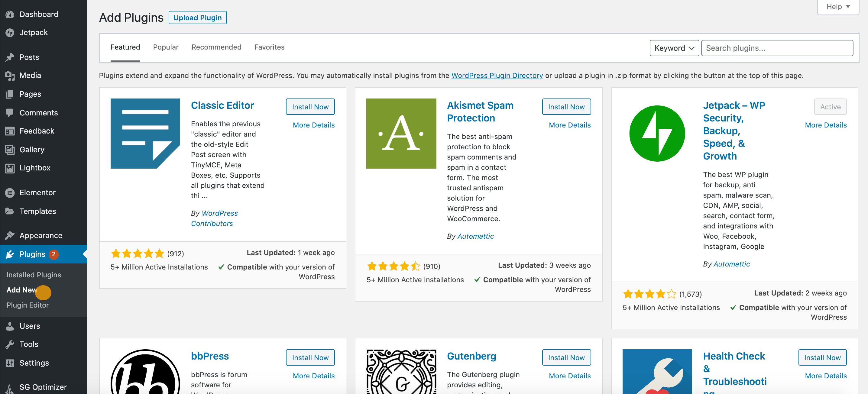Screen dimensions: 868x394
Task: Install Health Check & Troubleshooting plugin
Action: click(822, 358)
